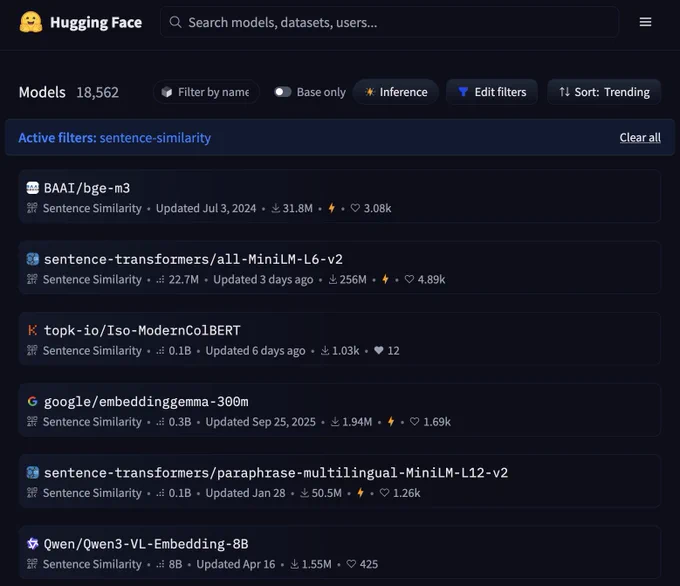The height and width of the screenshot is (586, 680).
Task: Click the Hugging Face emoji logo
Action: [x=31, y=22]
